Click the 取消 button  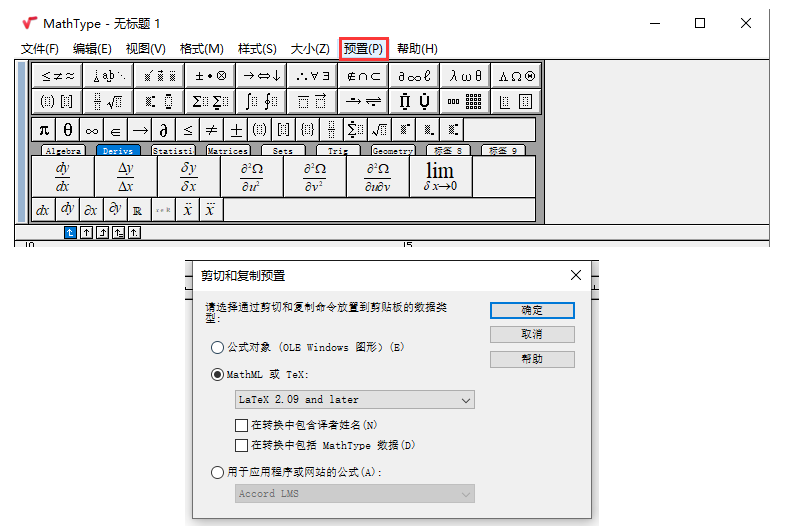tap(532, 334)
